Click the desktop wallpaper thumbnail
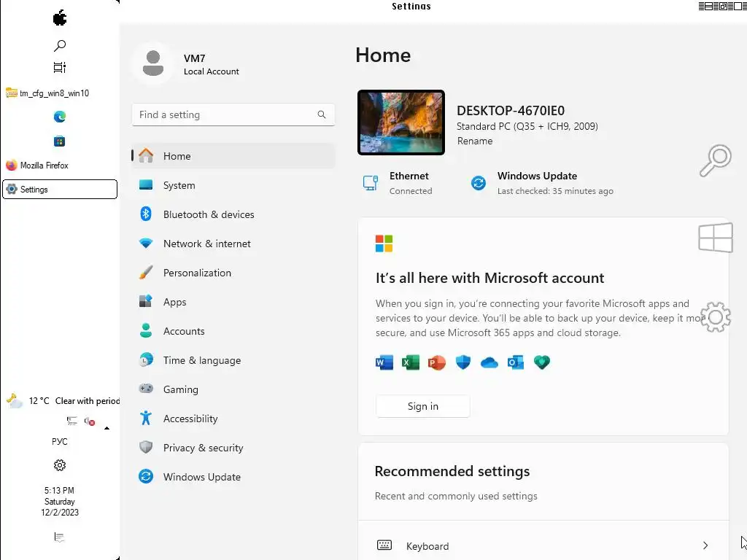 pos(401,122)
